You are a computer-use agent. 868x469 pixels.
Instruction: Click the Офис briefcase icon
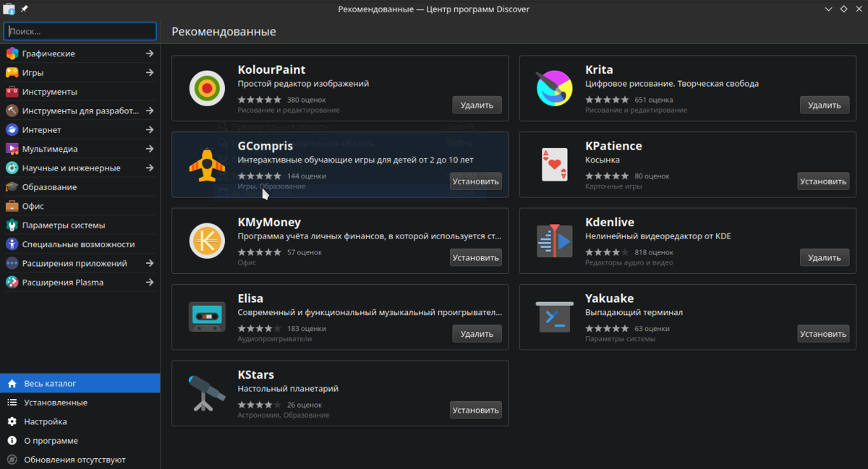pyautogui.click(x=12, y=206)
